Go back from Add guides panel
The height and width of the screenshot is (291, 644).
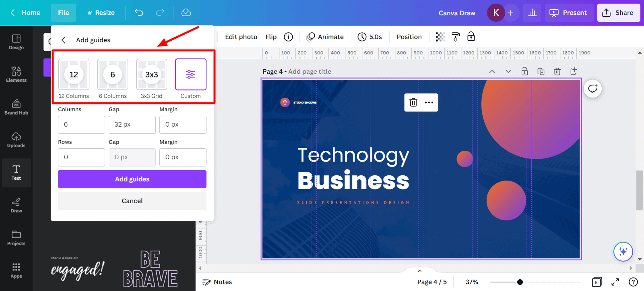63,40
